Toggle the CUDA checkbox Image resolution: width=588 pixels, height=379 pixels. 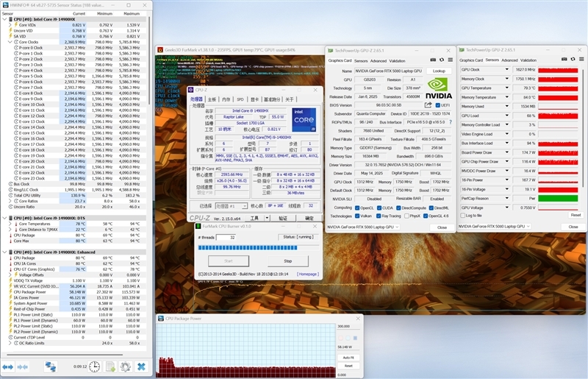(x=379, y=208)
